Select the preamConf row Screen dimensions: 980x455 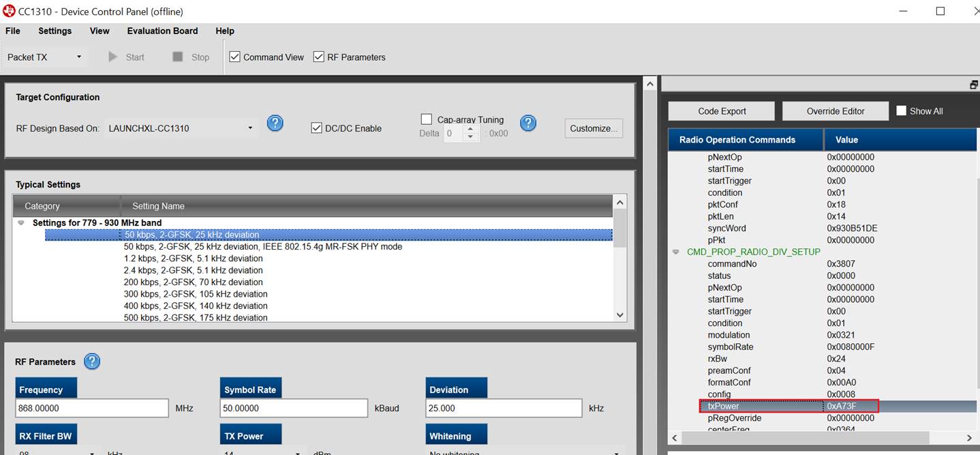[x=823, y=370]
